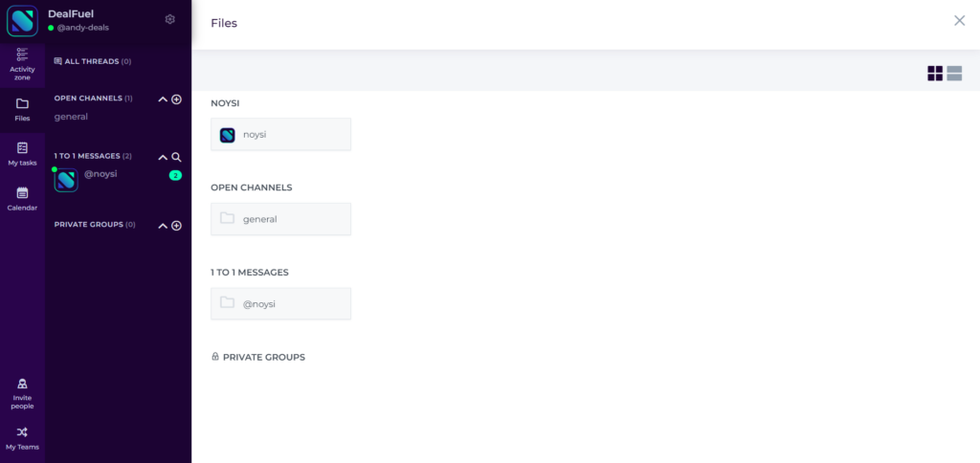Screen dimensions: 980x463
Task: Click the unread badge showing 2
Action: (176, 176)
